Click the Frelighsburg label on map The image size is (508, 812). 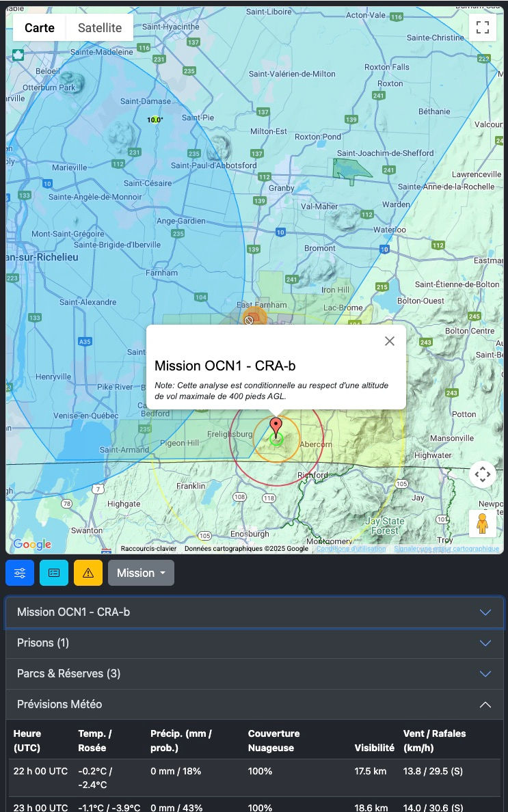[x=230, y=434]
